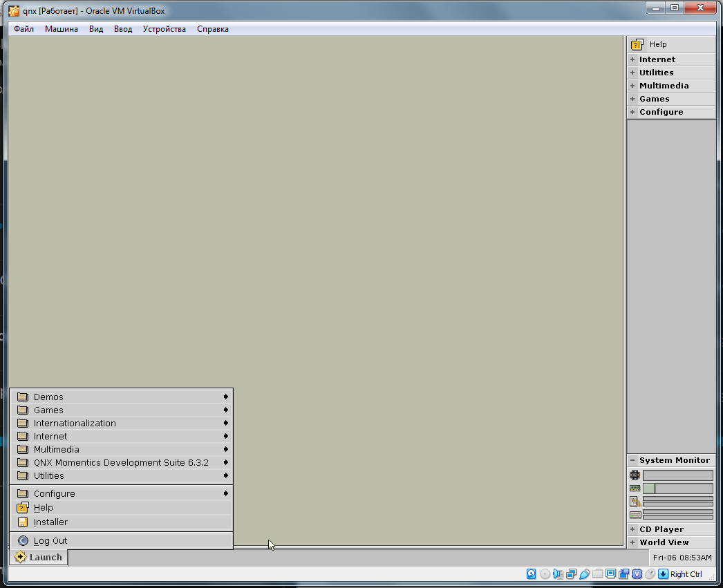Open the Устройства menu

(164, 29)
